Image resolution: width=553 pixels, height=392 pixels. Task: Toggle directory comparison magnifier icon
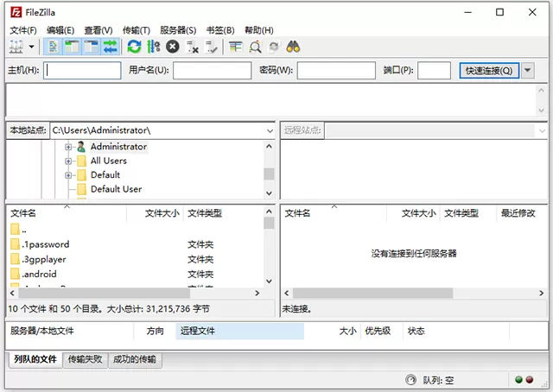[255, 47]
